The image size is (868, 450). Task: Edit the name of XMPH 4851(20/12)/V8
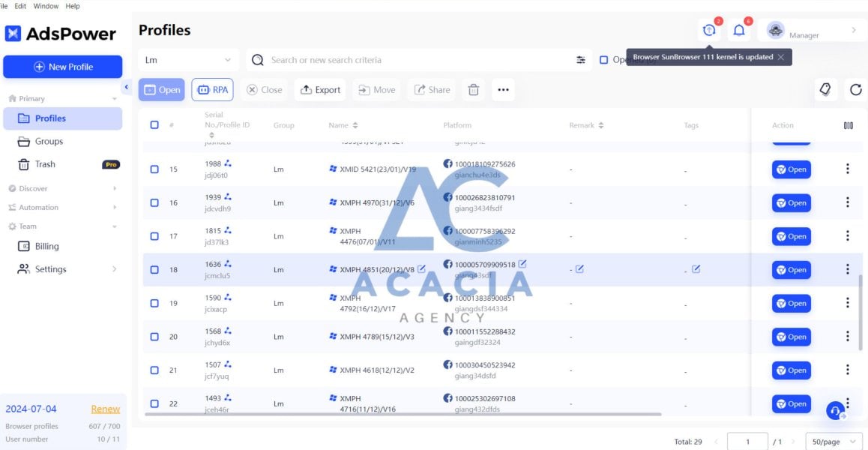[x=421, y=268]
